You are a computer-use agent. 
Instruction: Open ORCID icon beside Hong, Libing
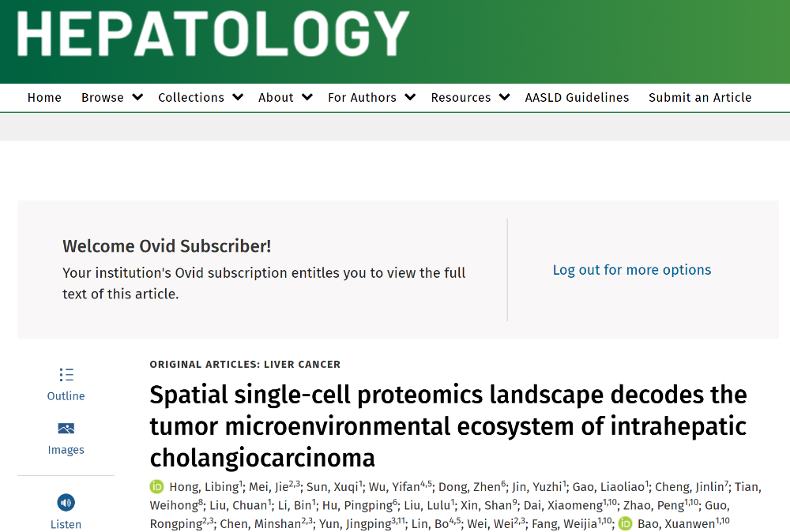156,486
